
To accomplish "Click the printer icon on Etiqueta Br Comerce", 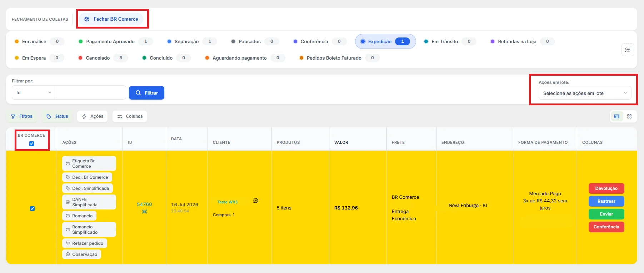I will 68,163.
